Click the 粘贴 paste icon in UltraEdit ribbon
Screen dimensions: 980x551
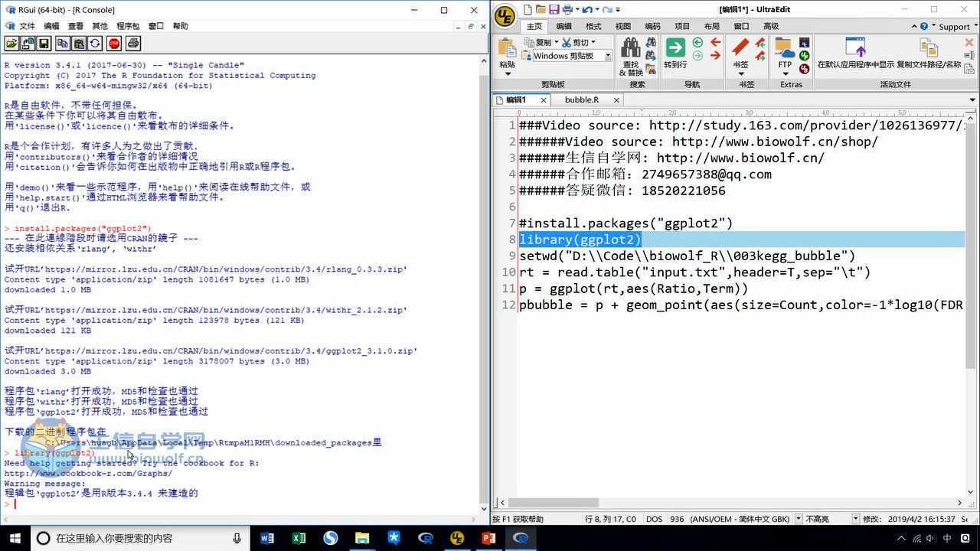tap(507, 48)
